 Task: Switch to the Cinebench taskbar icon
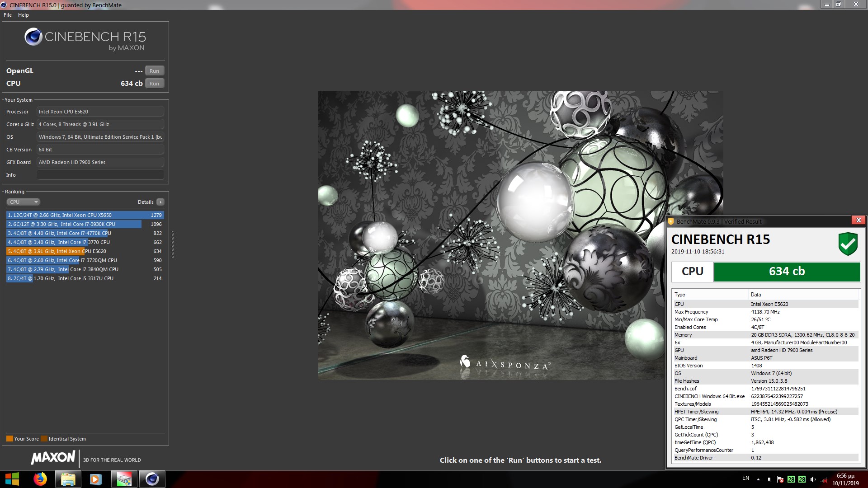152,479
